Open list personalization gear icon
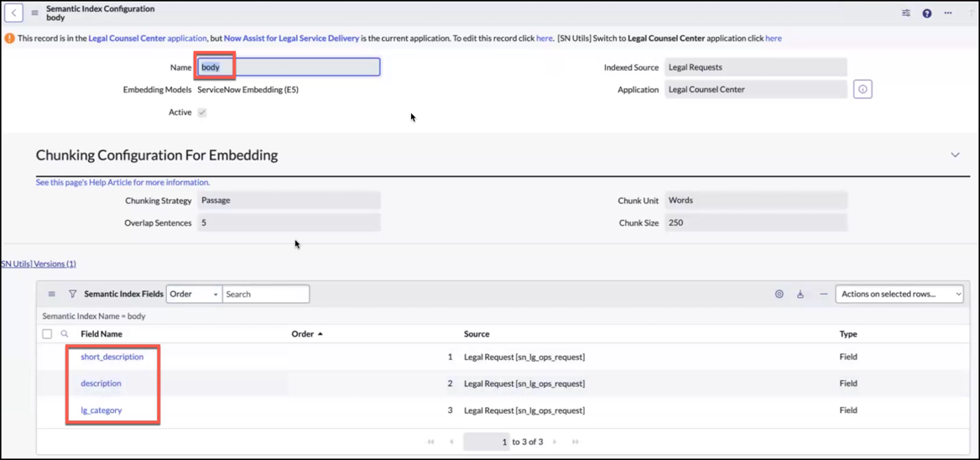 779,294
